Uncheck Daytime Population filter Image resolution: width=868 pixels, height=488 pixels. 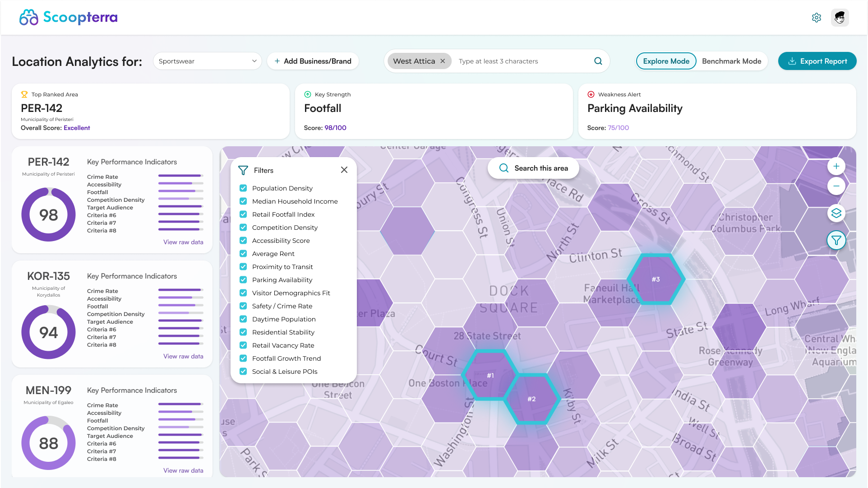click(x=243, y=319)
